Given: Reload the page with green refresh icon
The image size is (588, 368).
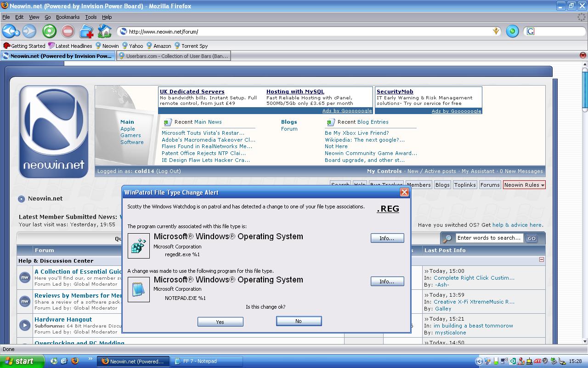Looking at the screenshot, I should [49, 31].
